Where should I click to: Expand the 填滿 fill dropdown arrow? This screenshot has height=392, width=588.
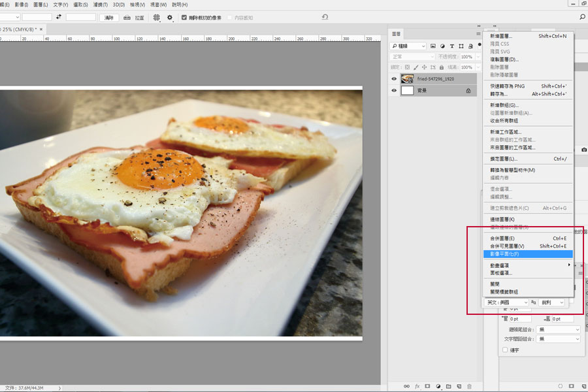tap(478, 67)
